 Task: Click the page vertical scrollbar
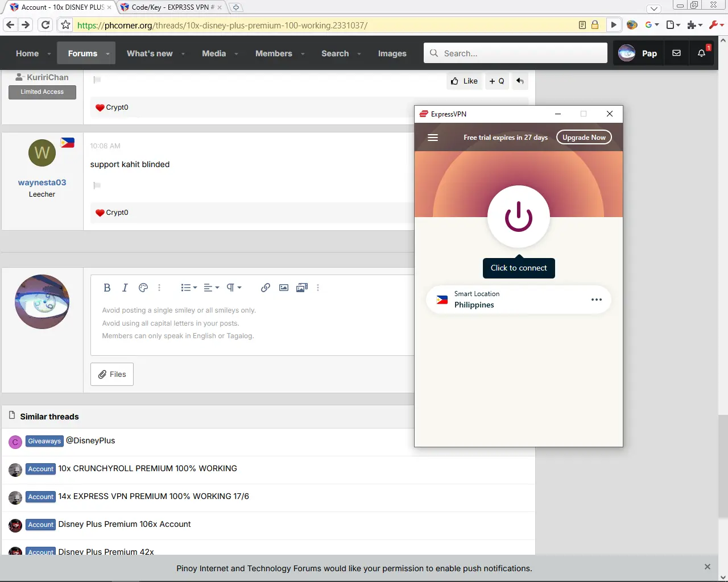point(723,466)
